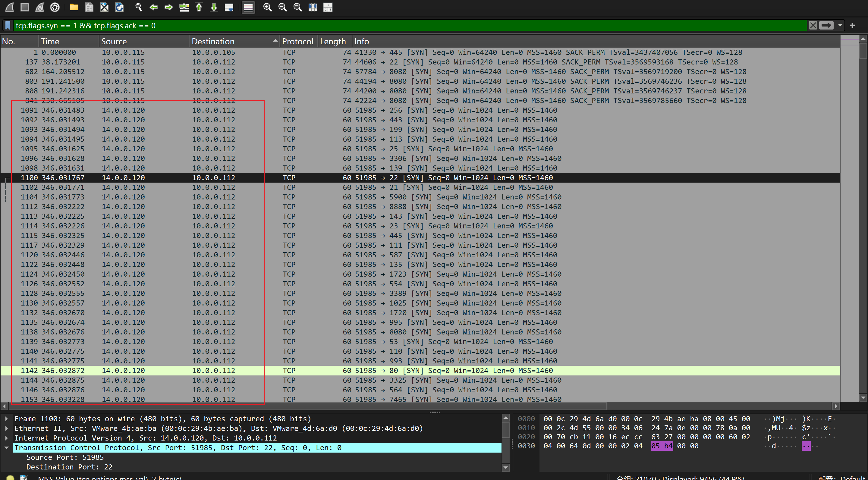The image size is (868, 480).
Task: Toggle auto-scroll in live capture
Action: tap(229, 7)
